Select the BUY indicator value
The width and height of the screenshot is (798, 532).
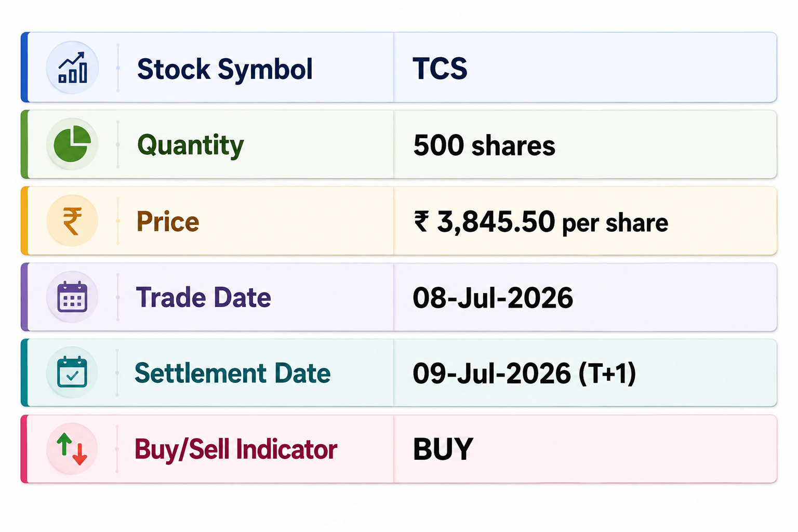point(443,449)
